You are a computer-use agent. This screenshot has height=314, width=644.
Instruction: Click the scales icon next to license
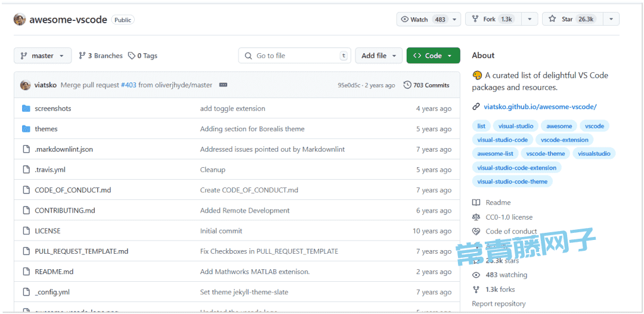coord(476,217)
